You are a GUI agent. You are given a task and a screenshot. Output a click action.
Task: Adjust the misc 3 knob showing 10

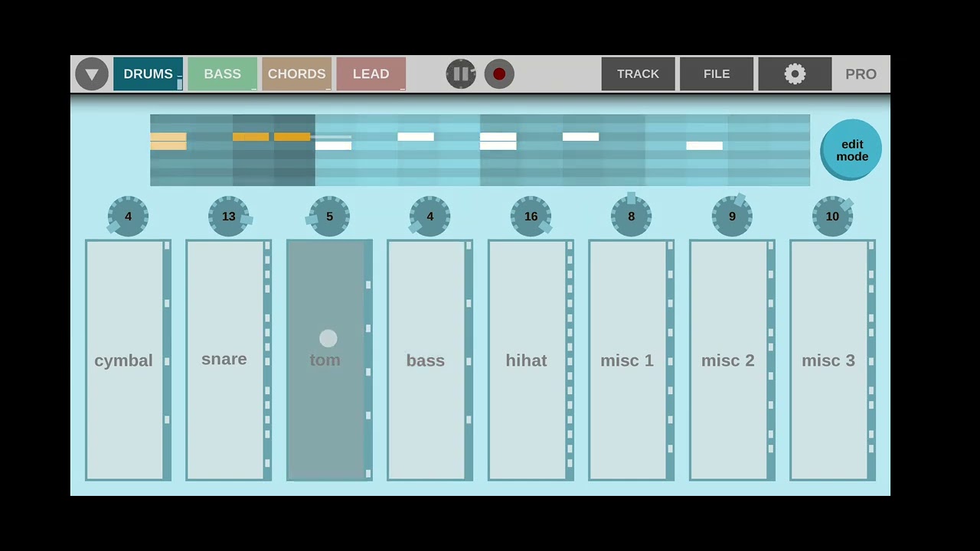click(833, 217)
